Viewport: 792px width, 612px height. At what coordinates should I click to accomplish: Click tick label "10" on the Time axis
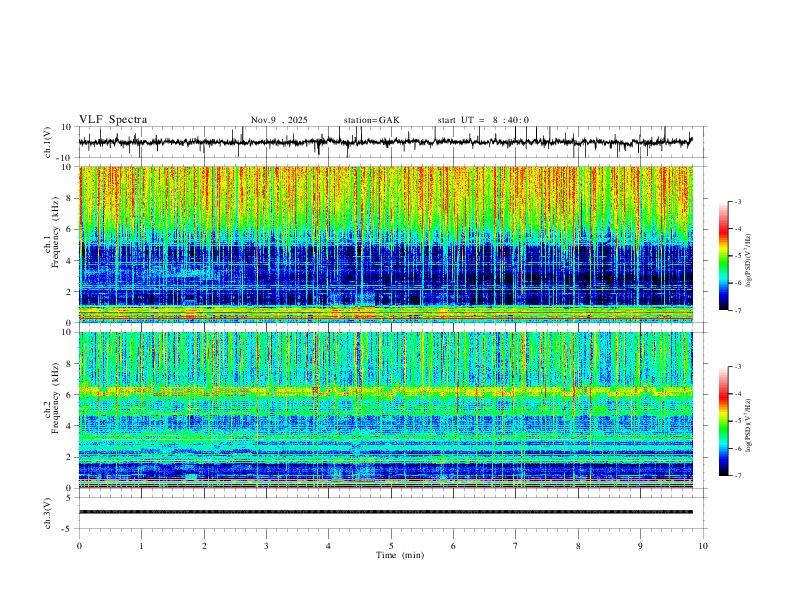click(703, 546)
